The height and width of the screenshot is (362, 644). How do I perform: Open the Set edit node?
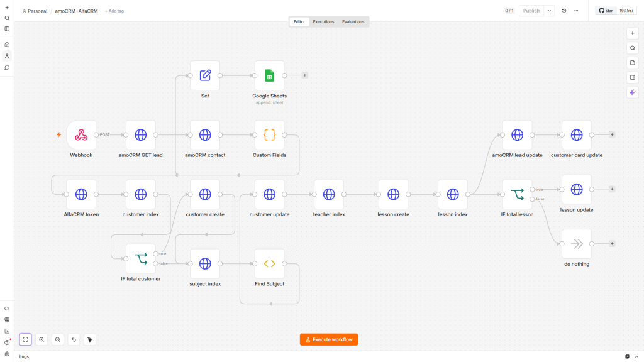point(205,75)
